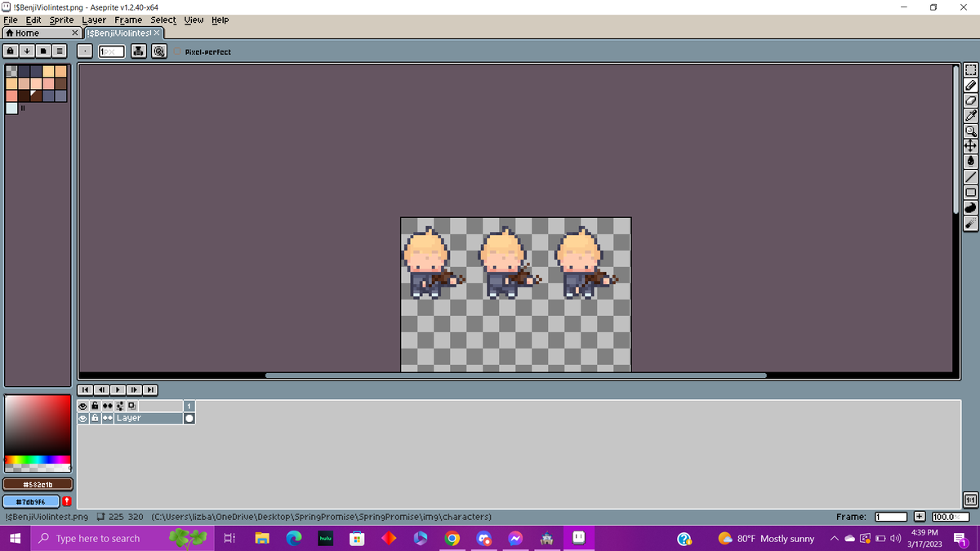Open the Layer menu
Viewport: 980px width, 551px height.
tap(94, 20)
